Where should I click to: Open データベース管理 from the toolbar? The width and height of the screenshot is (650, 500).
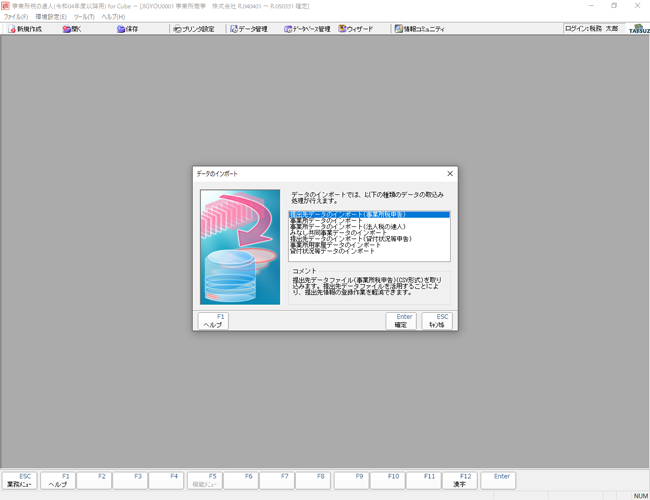click(307, 29)
